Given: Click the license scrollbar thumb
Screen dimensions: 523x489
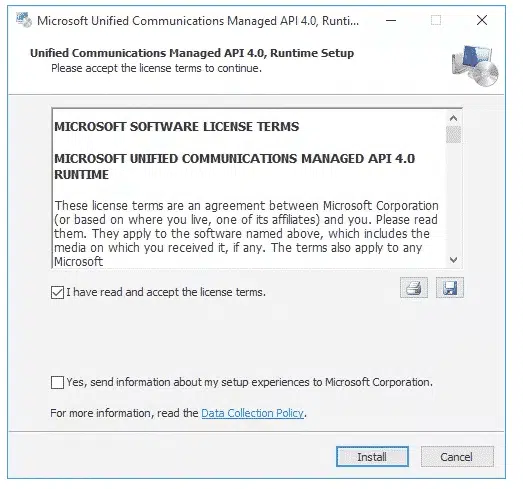Looking at the screenshot, I should 453,134.
